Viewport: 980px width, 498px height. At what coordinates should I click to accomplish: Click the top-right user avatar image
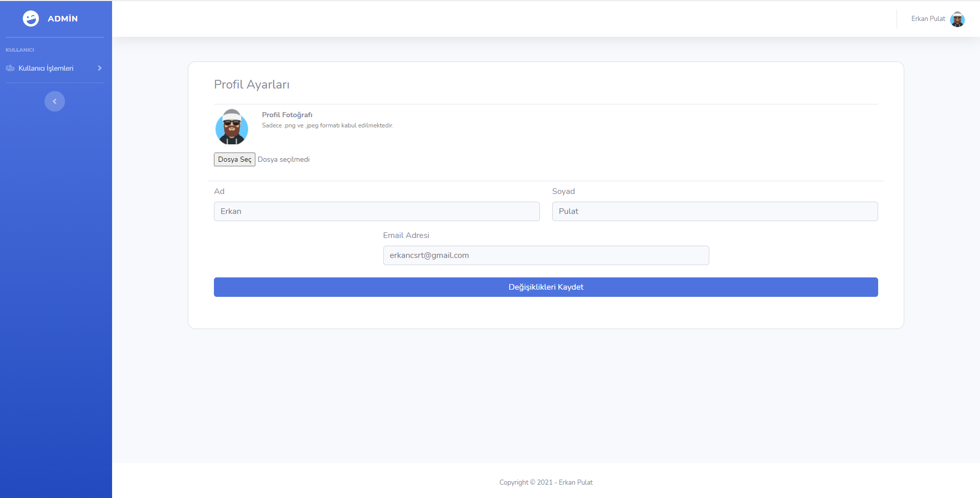[957, 19]
